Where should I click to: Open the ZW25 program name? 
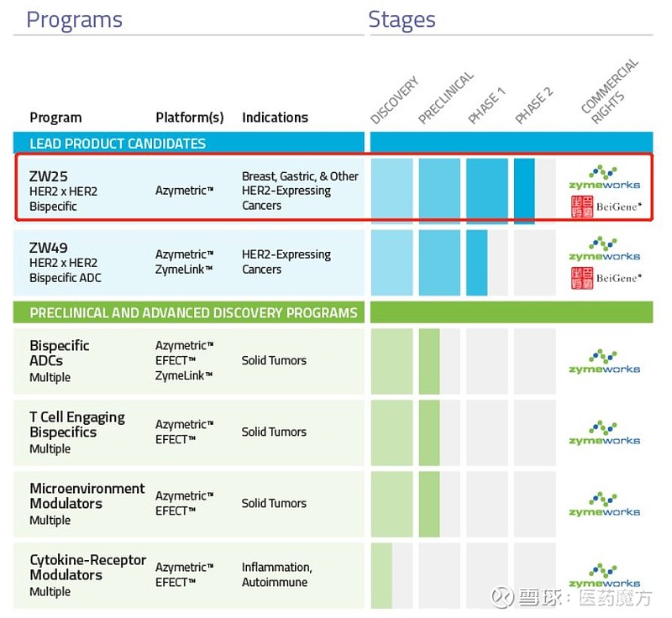(x=49, y=176)
